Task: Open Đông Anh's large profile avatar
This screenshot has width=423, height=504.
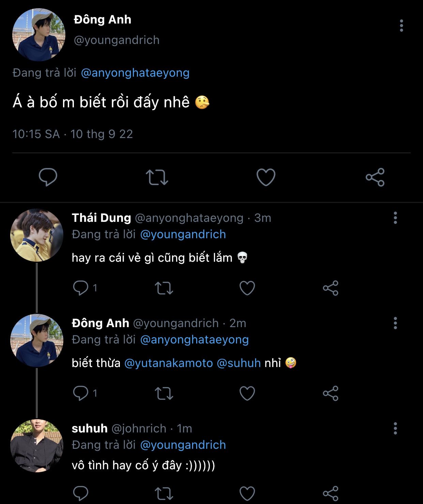Action: 38,35
